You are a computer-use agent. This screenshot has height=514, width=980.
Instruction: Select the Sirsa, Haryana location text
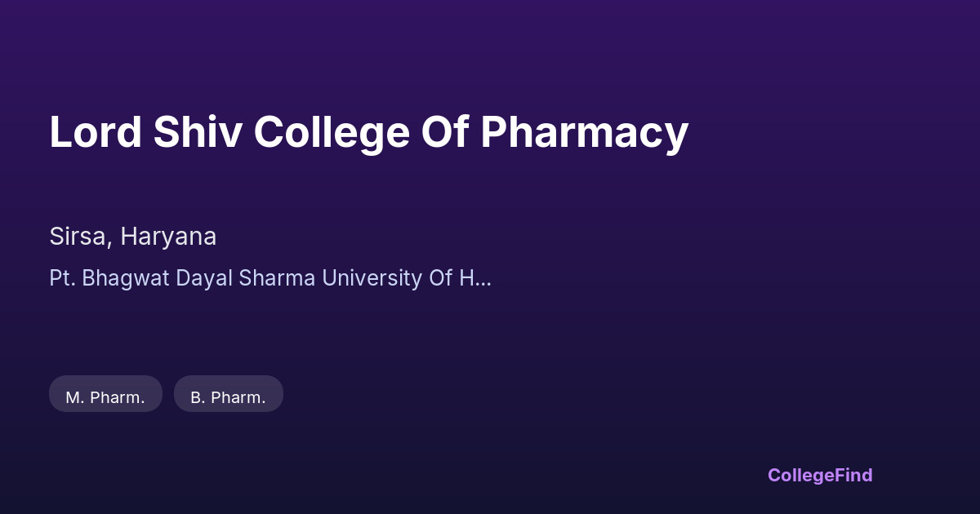[132, 237]
